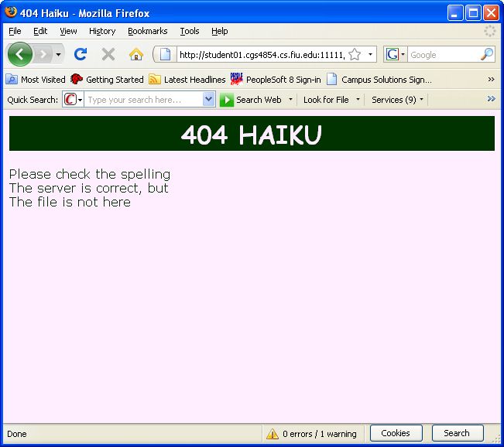Screen dimensions: 504x447
Task: Click the magnifying glass search icon
Action: pyautogui.click(x=487, y=54)
